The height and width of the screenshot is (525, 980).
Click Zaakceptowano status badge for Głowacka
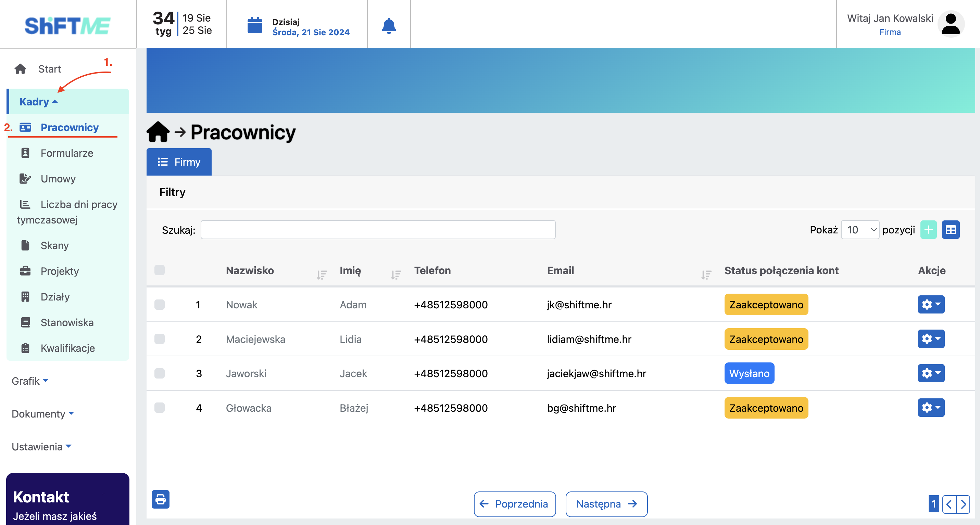(766, 408)
